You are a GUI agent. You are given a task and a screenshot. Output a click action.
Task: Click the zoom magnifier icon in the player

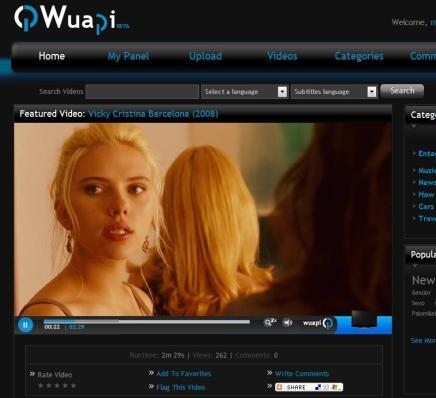click(x=270, y=322)
